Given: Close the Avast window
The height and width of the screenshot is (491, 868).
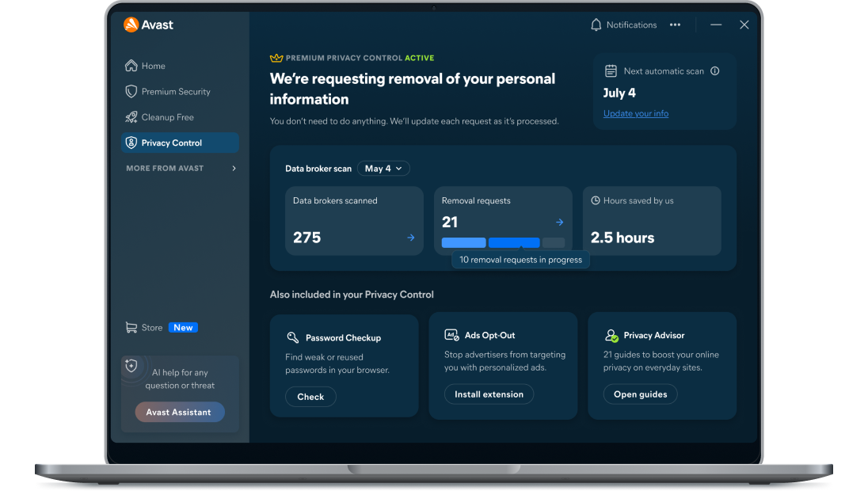Looking at the screenshot, I should pos(744,25).
